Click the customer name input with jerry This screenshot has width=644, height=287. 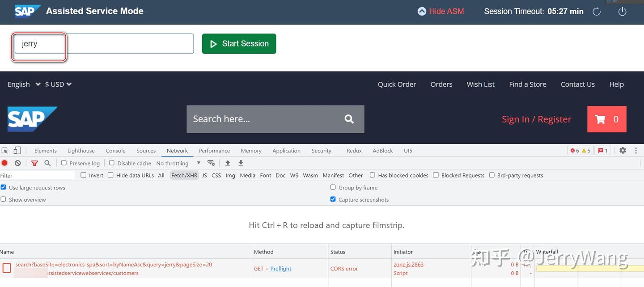click(104, 43)
